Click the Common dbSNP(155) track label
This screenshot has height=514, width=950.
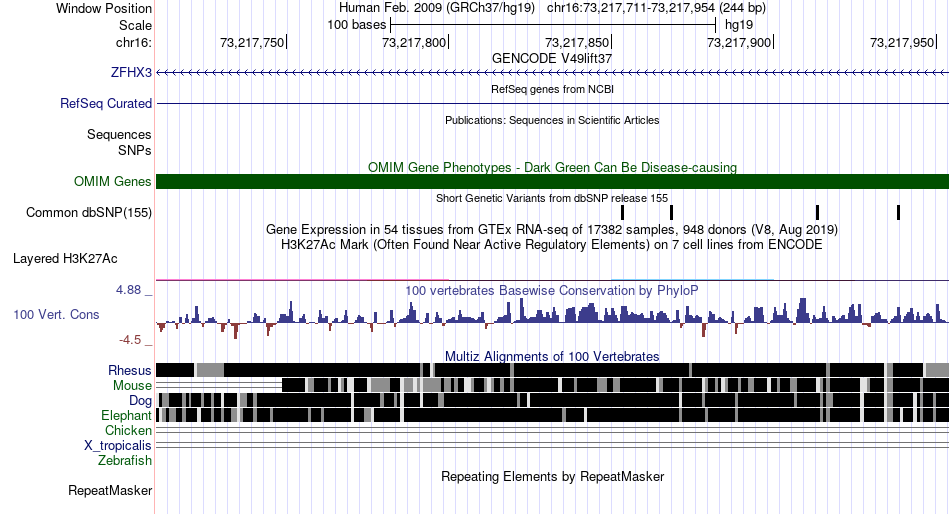[x=89, y=213]
